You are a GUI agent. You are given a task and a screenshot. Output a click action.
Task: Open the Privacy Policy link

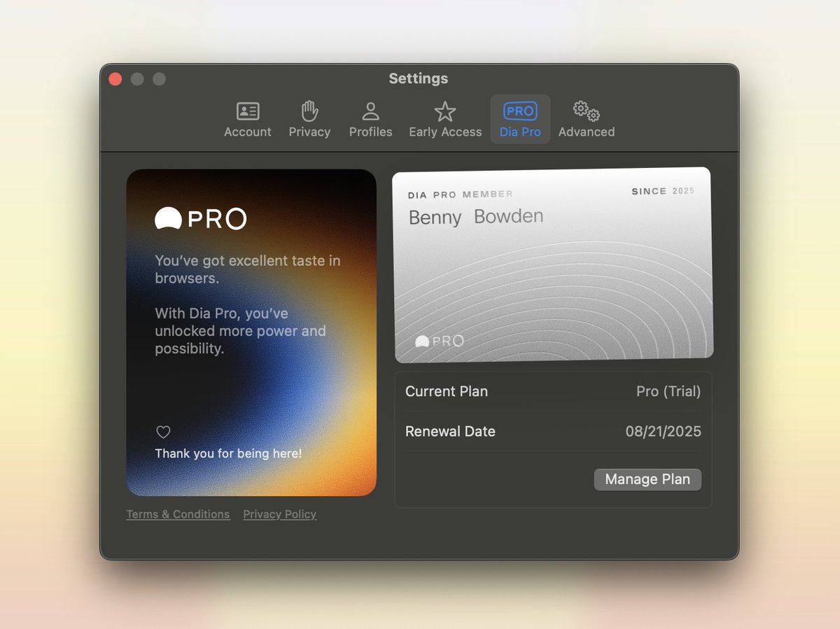pyautogui.click(x=279, y=514)
